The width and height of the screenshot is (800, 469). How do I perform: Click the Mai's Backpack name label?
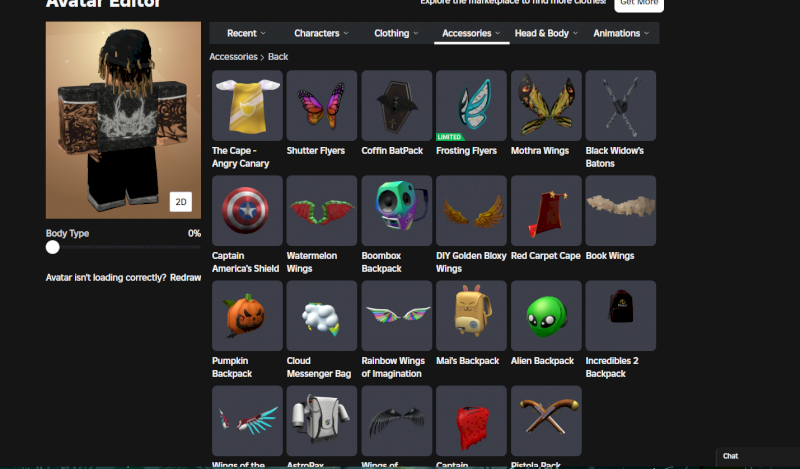(467, 361)
